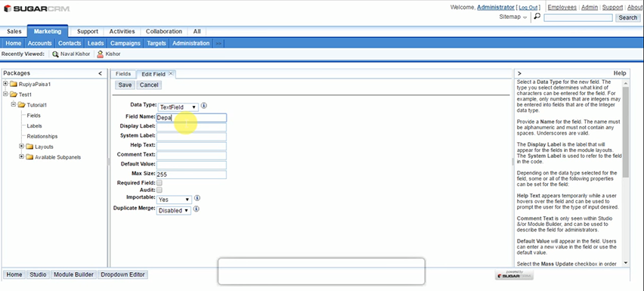Image resolution: width=644 pixels, height=291 pixels.
Task: Click info icon next to Data Type
Action: pos(204,106)
